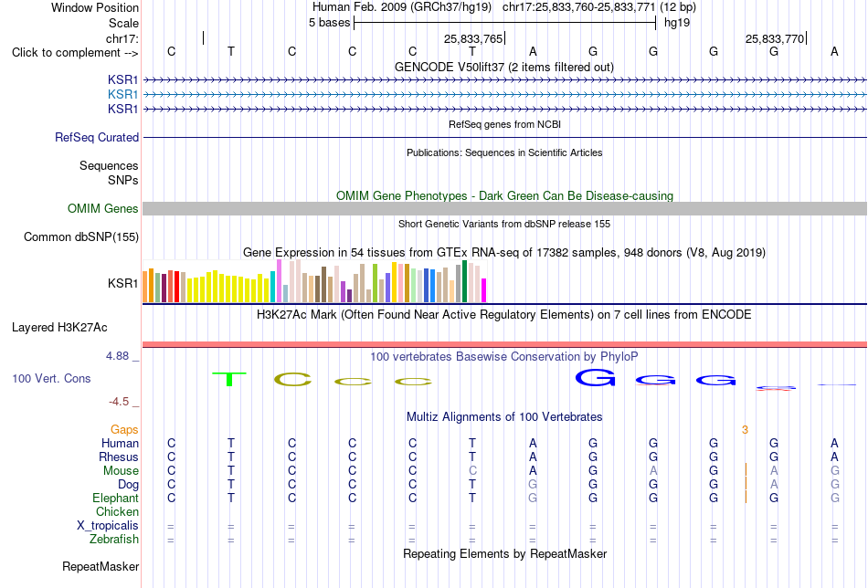Select the Zebrafish alignment row label

point(114,539)
